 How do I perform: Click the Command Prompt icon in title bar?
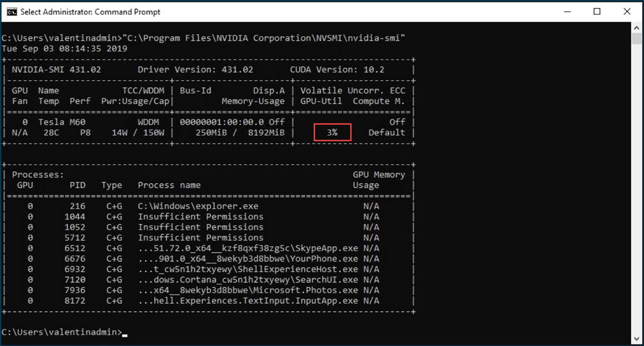pos(11,12)
